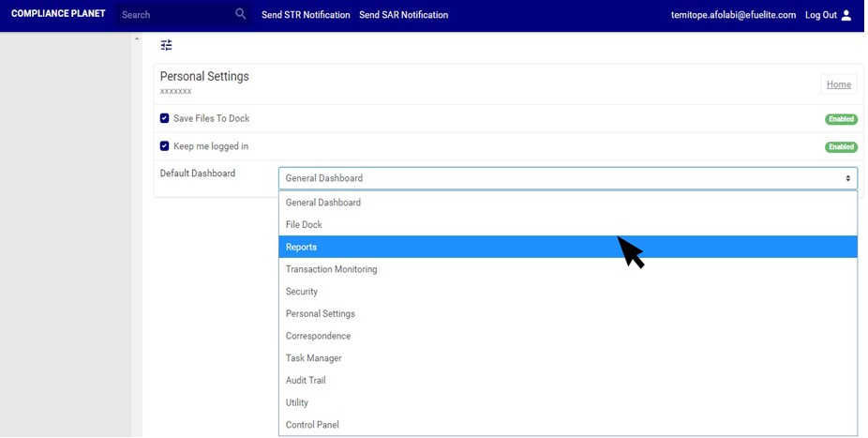Click the Log Out link
The height and width of the screenshot is (438, 868).
[x=820, y=15]
